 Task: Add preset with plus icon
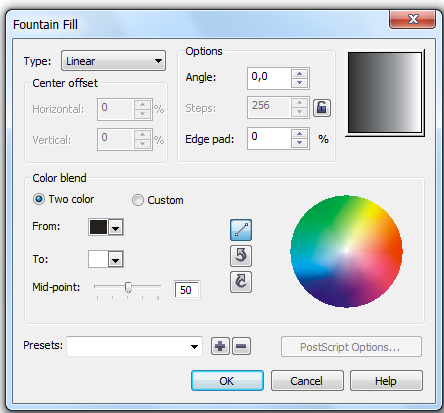coord(220,346)
